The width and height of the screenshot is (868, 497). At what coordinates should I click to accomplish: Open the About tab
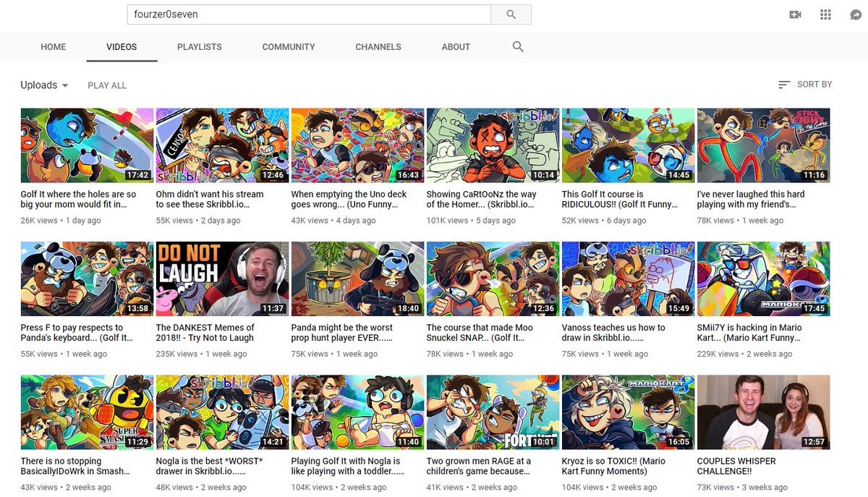(x=456, y=47)
